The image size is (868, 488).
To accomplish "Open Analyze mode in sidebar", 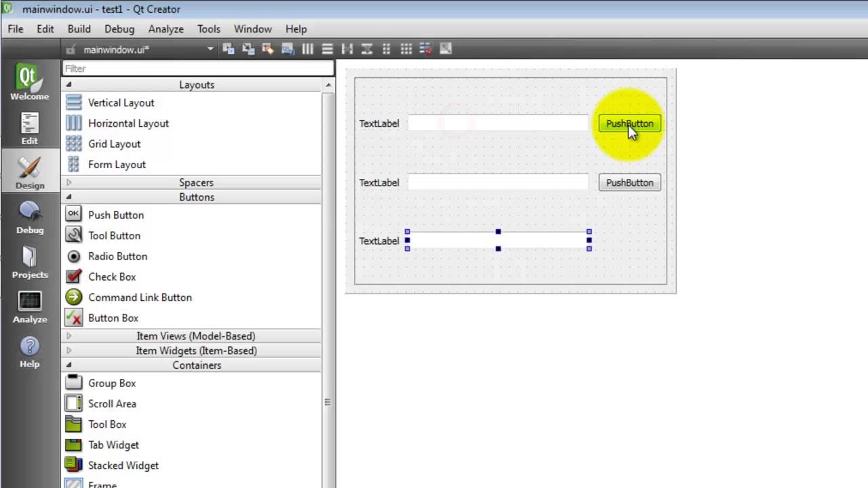I will coord(29,306).
